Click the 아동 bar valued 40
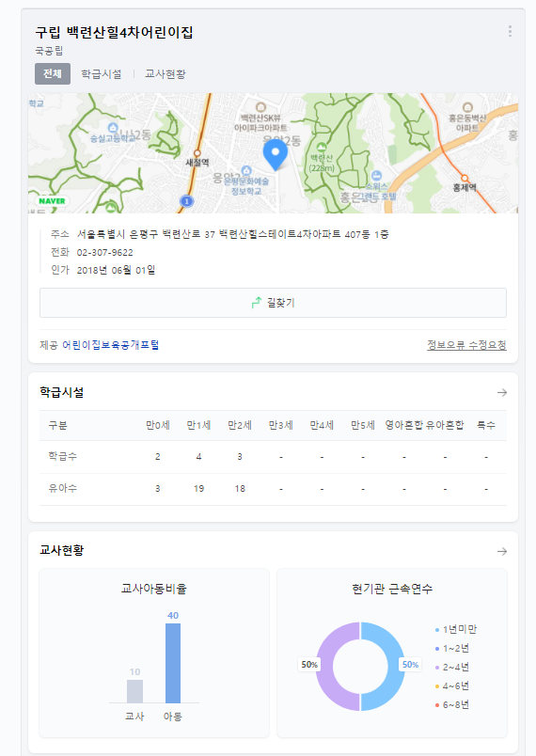 tap(173, 663)
